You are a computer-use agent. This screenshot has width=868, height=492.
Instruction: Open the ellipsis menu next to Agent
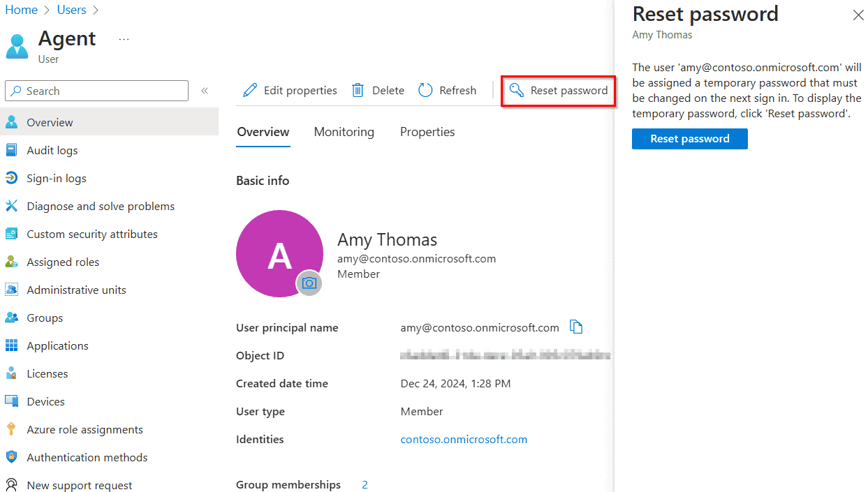pyautogui.click(x=124, y=40)
